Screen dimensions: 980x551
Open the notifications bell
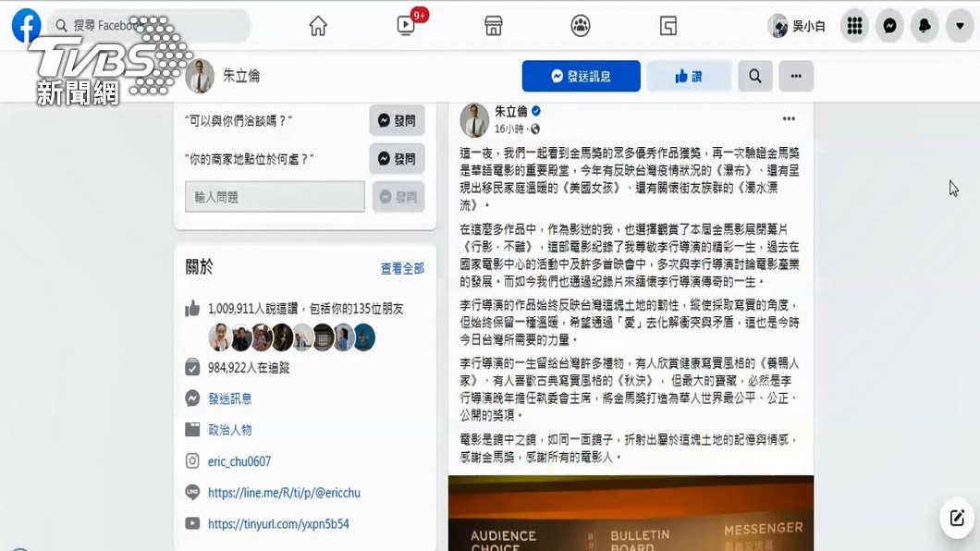pyautogui.click(x=925, y=26)
